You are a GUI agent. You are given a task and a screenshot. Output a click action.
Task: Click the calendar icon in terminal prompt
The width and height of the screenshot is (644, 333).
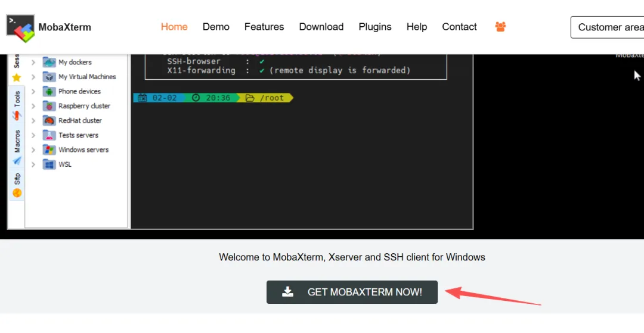tap(143, 98)
